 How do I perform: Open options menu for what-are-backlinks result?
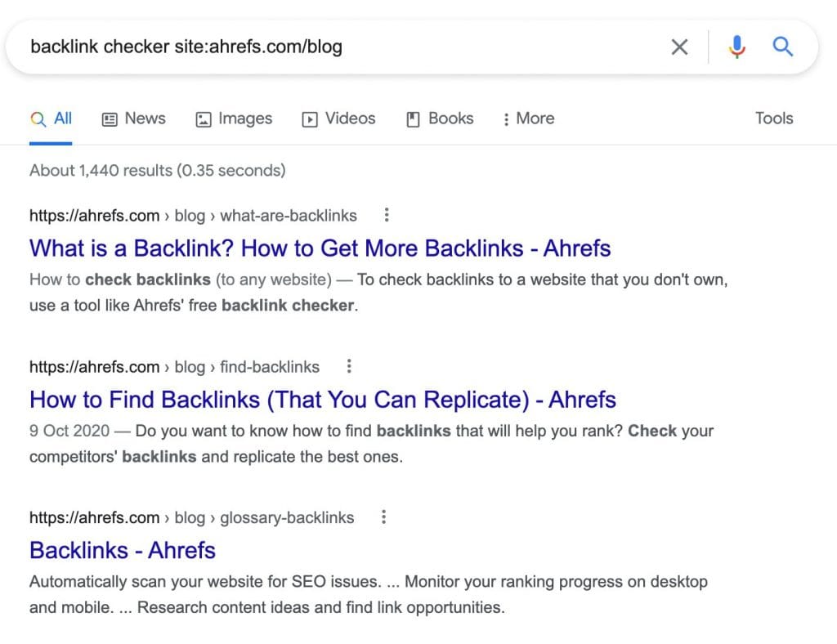(387, 216)
